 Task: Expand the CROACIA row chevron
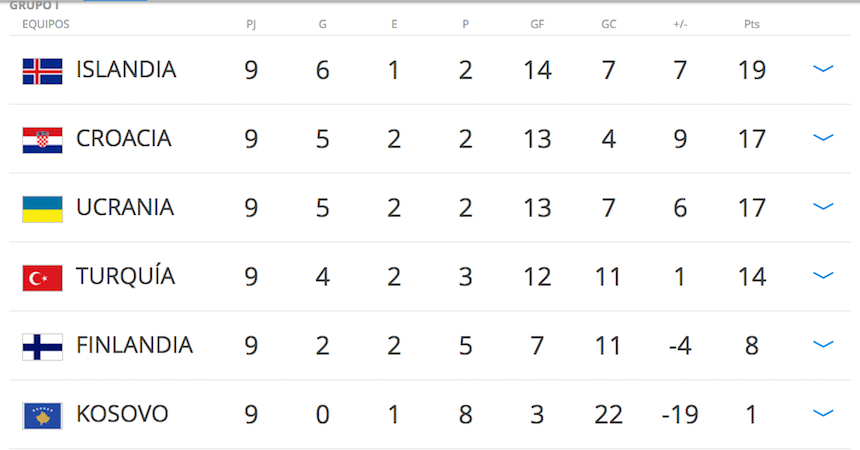click(x=823, y=138)
